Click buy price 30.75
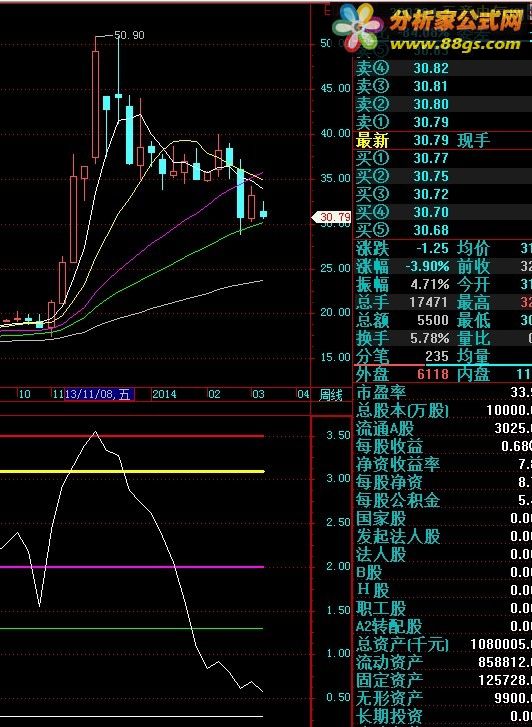The width and height of the screenshot is (532, 727). click(431, 177)
